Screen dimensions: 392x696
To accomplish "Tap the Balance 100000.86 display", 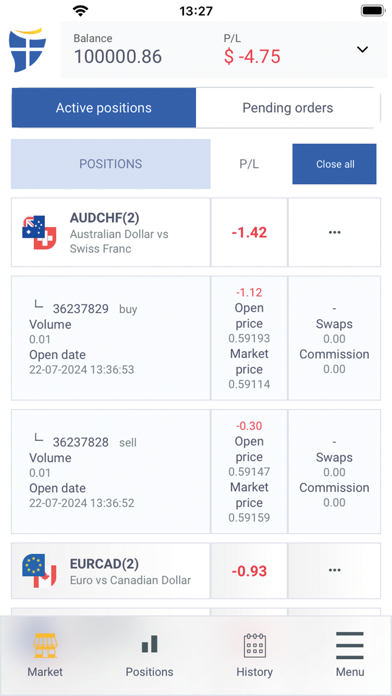I will click(118, 50).
